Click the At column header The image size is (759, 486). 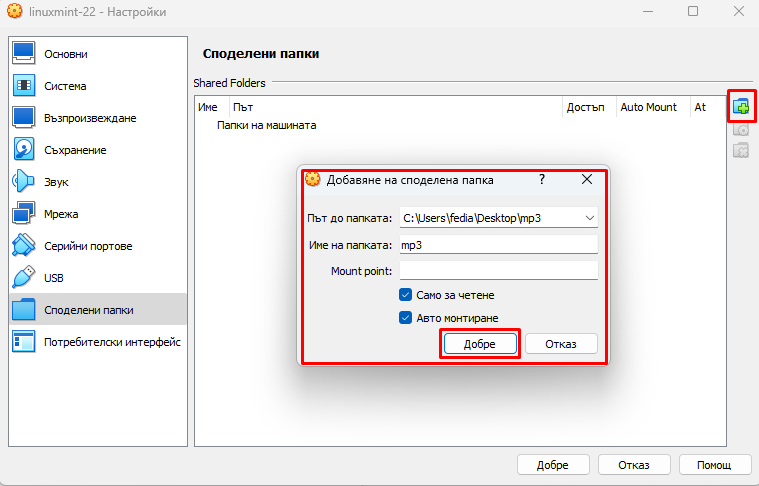[x=708, y=107]
